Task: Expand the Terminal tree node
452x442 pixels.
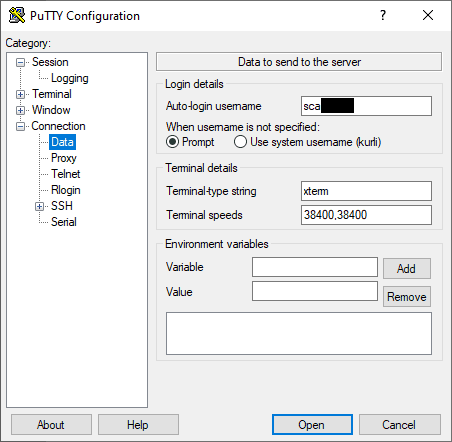Action: coord(20,94)
